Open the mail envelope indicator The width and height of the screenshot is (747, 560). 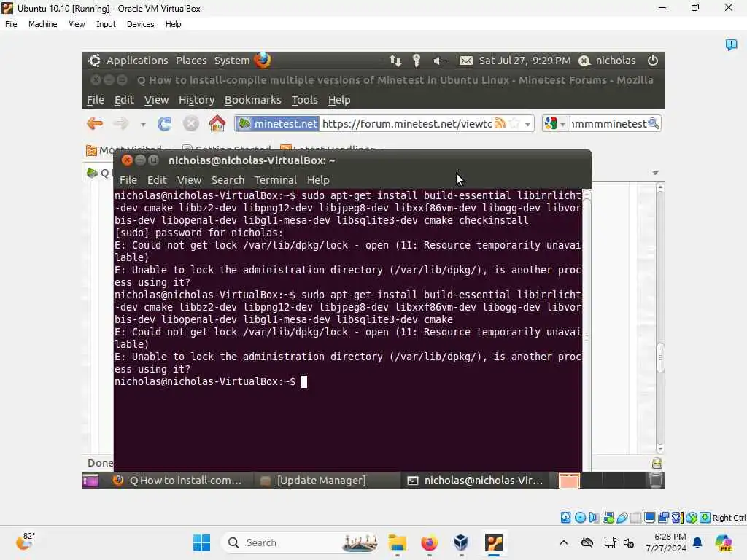(x=466, y=61)
